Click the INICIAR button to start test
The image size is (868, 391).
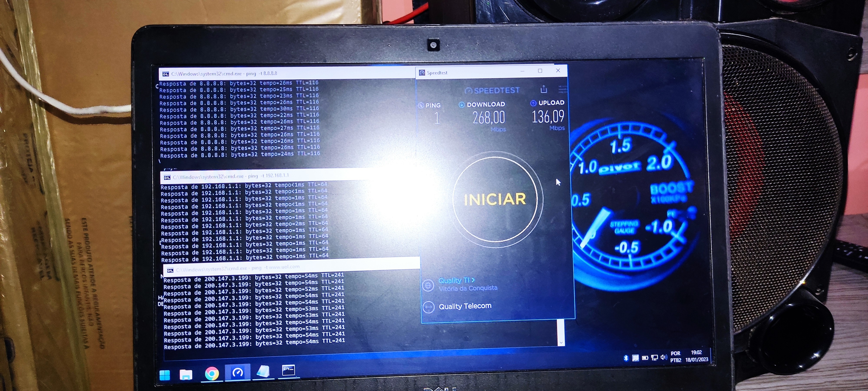pyautogui.click(x=495, y=199)
